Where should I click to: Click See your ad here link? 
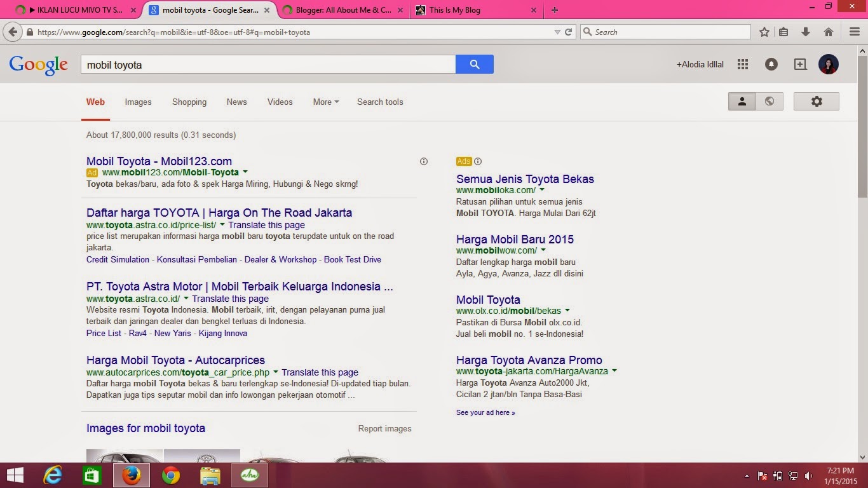click(x=485, y=412)
